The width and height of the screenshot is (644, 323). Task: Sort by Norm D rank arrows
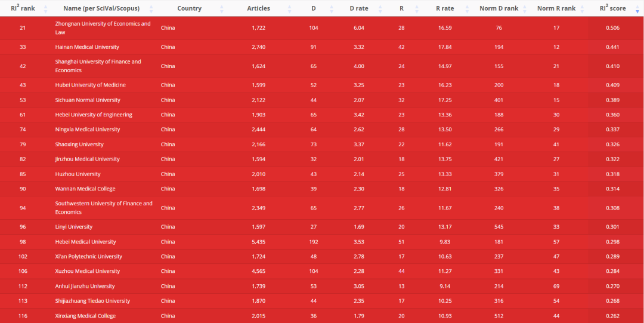click(525, 8)
